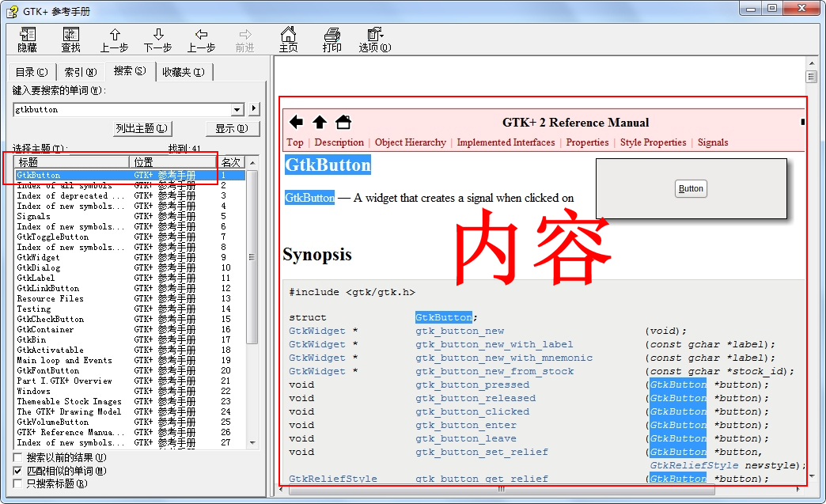Switch to the 目录 tab
The width and height of the screenshot is (826, 504).
click(31, 72)
